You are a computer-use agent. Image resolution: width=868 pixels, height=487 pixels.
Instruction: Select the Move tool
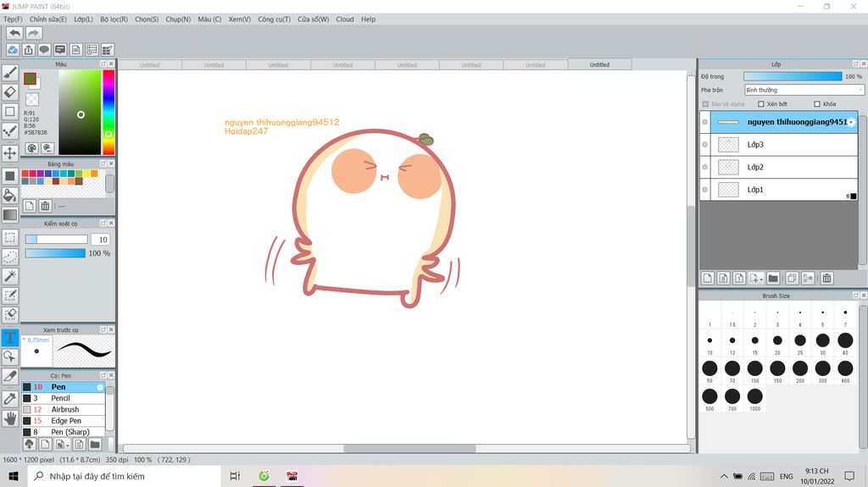(10, 152)
